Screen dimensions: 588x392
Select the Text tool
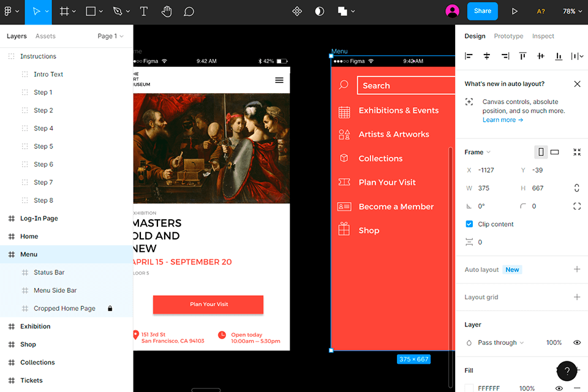[143, 12]
